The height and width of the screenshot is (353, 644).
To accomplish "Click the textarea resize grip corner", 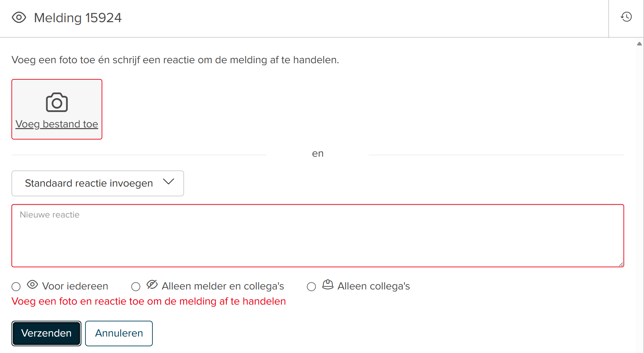I will [621, 264].
